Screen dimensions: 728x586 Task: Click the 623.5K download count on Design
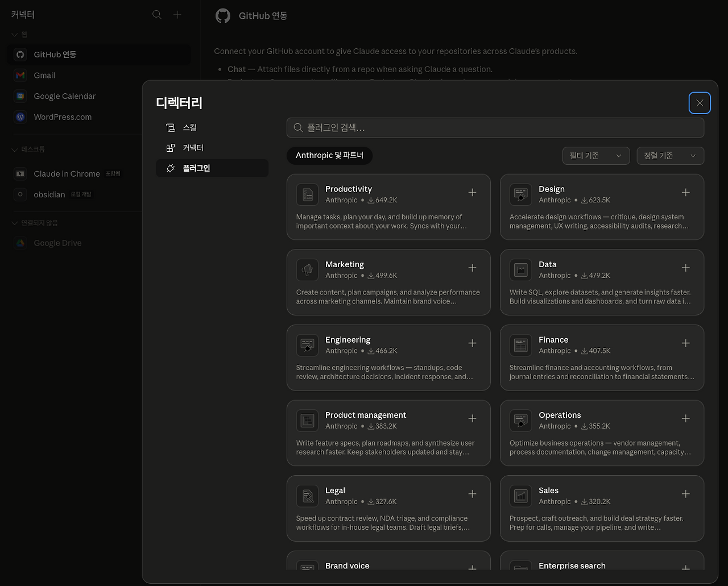[596, 200]
